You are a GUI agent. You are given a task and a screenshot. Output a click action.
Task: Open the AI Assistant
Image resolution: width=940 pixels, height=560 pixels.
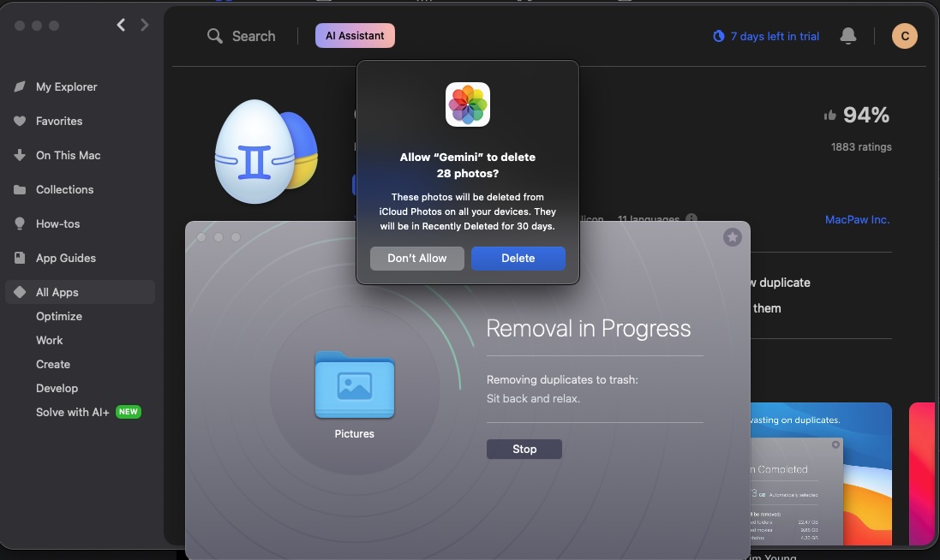[x=355, y=36]
